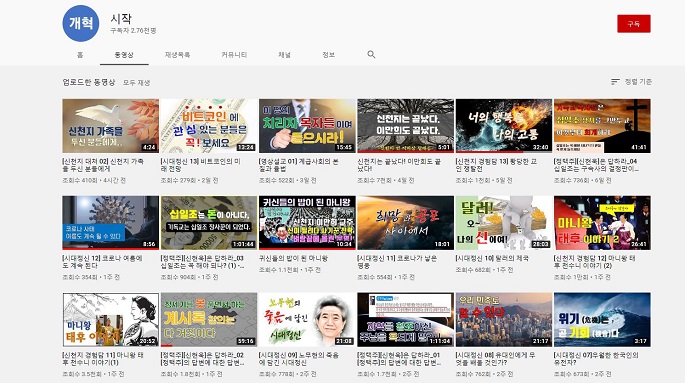Click the blue 개혁 channel avatar
Image resolution: width=685 pixels, height=383 pixels.
[x=81, y=23]
